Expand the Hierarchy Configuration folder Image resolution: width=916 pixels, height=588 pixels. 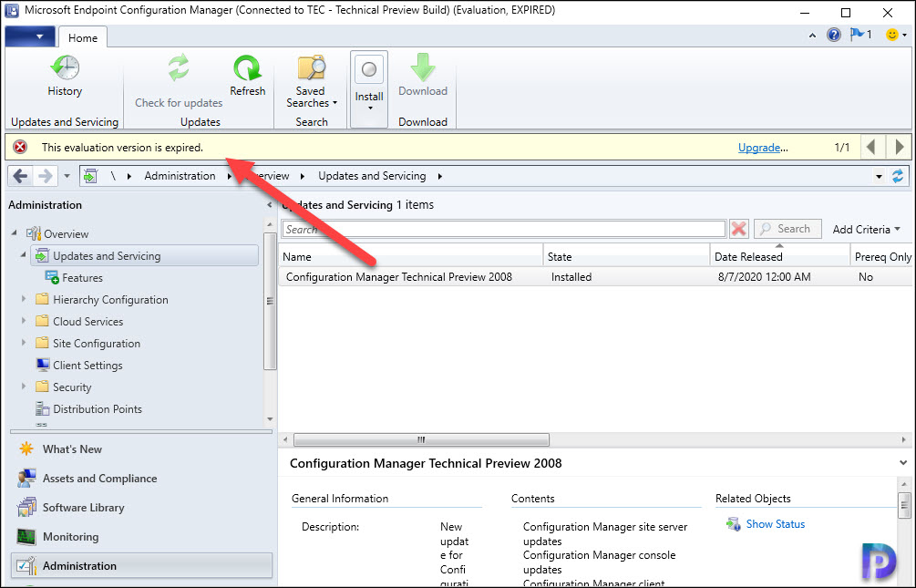click(x=24, y=299)
